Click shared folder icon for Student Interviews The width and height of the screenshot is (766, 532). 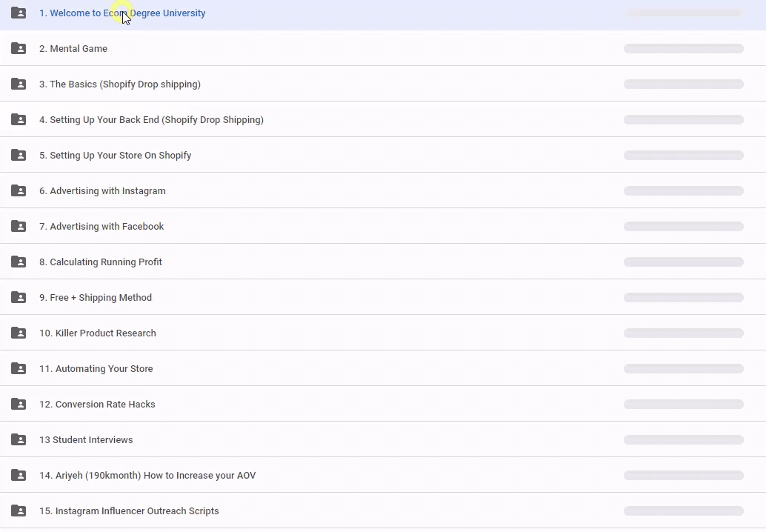(x=19, y=440)
